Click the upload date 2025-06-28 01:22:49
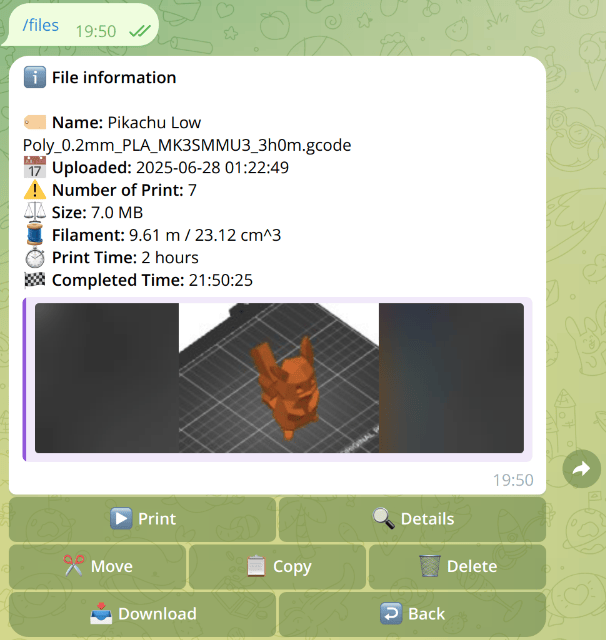606x640 pixels. 212,167
